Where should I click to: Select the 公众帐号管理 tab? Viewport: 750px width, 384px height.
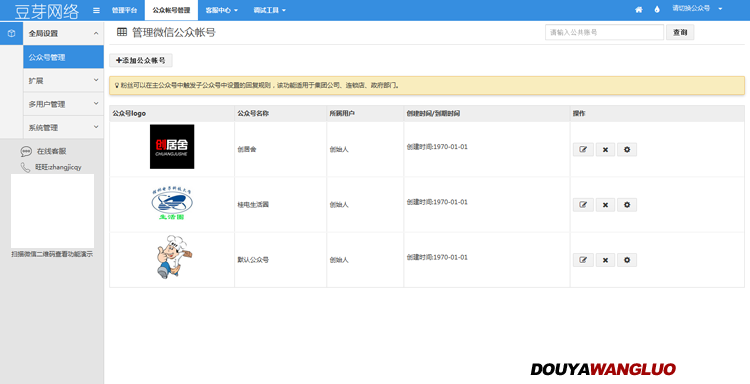tap(171, 10)
